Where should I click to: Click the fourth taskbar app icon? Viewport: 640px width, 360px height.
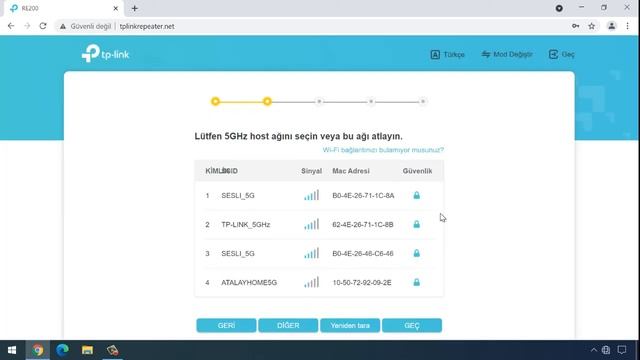tap(112, 350)
